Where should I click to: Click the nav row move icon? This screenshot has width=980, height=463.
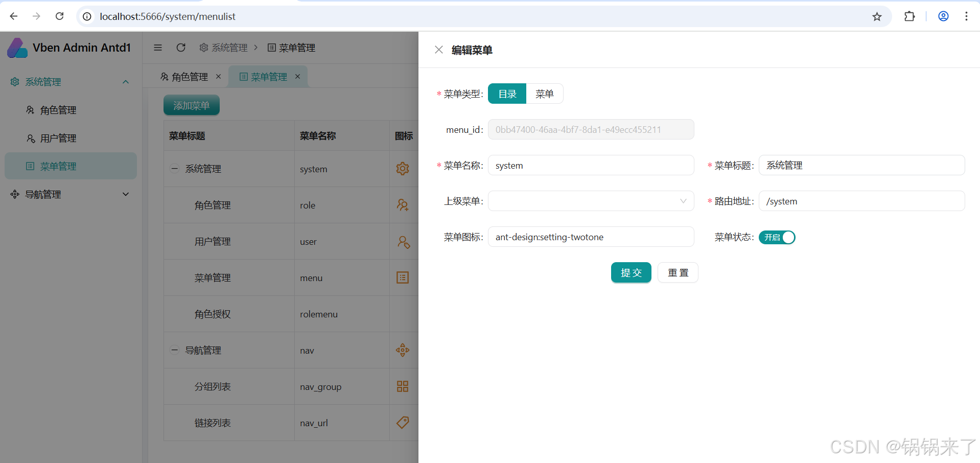[403, 350]
